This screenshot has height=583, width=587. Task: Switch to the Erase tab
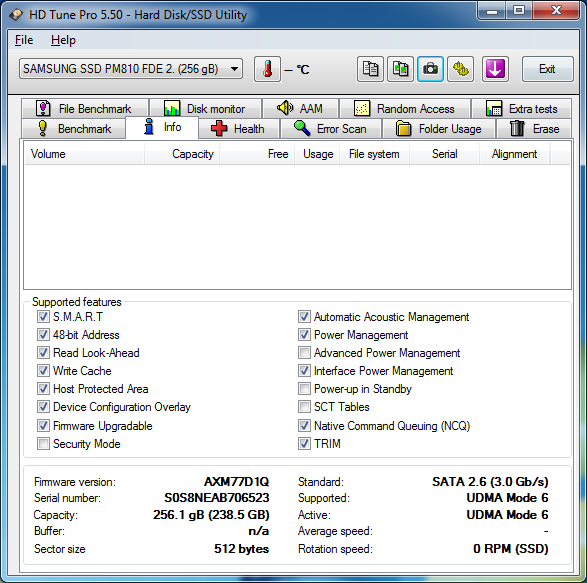pyautogui.click(x=534, y=129)
